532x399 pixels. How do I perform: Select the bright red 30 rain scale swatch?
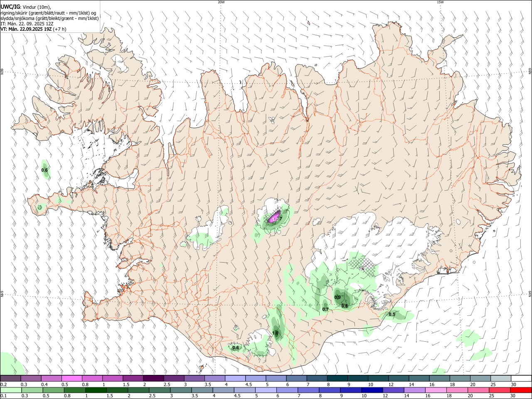click(x=521, y=390)
